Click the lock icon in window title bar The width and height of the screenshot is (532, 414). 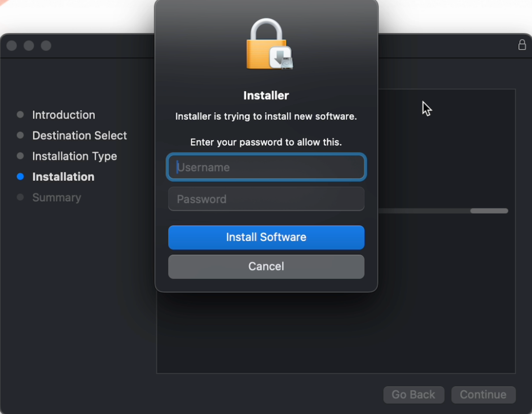tap(522, 45)
